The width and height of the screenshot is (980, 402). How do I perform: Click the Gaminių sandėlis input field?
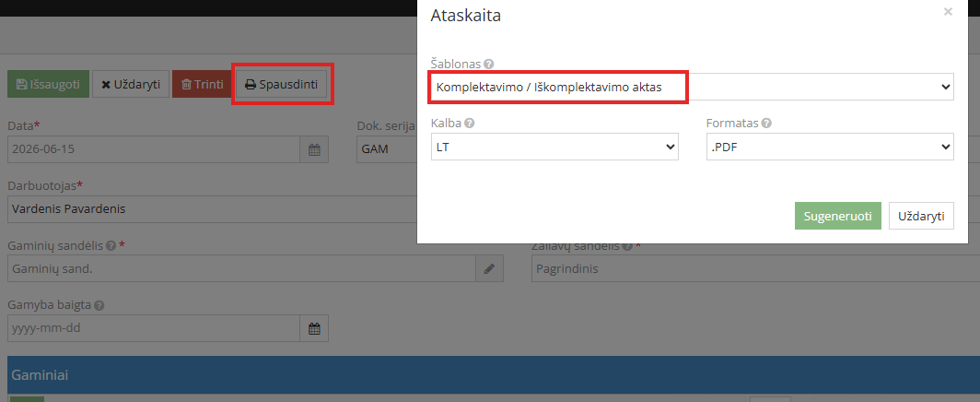(241, 269)
